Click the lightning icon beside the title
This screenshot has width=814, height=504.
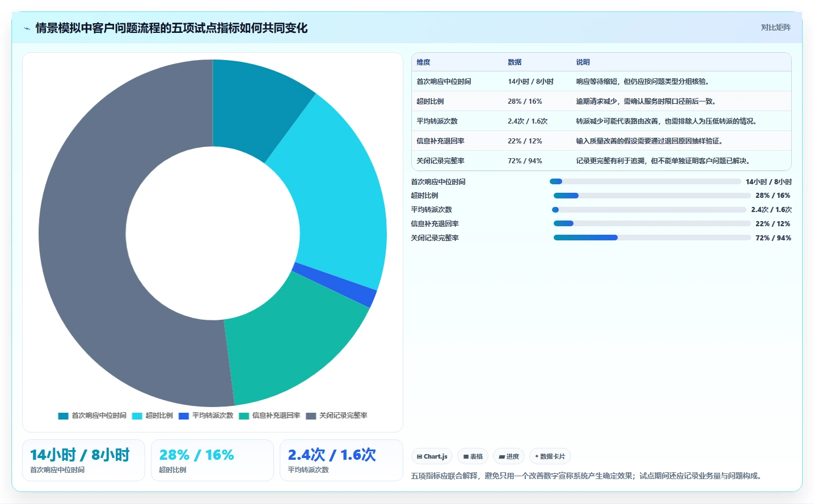pos(27,28)
